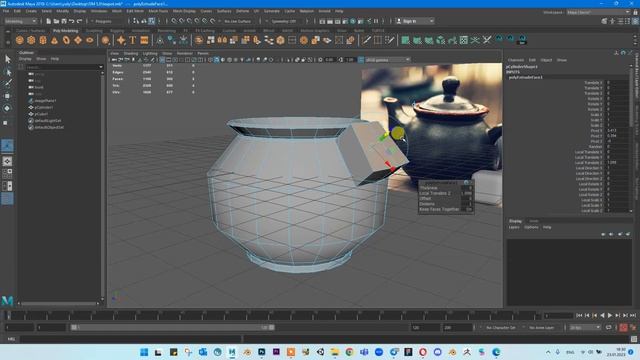Viewport: 640px width, 360px height.
Task: Click the Open Scene folder icon
Action: pos(56,21)
